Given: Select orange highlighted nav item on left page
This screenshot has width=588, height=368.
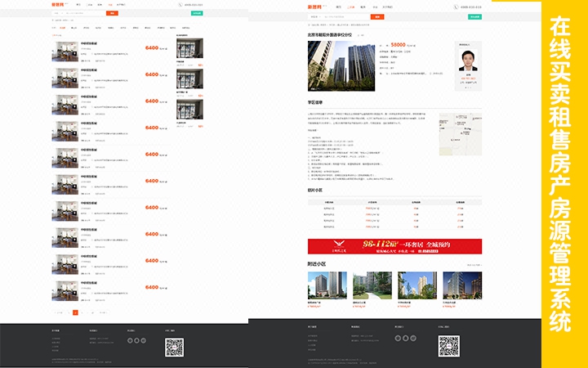Looking at the screenshot, I should (110, 5).
